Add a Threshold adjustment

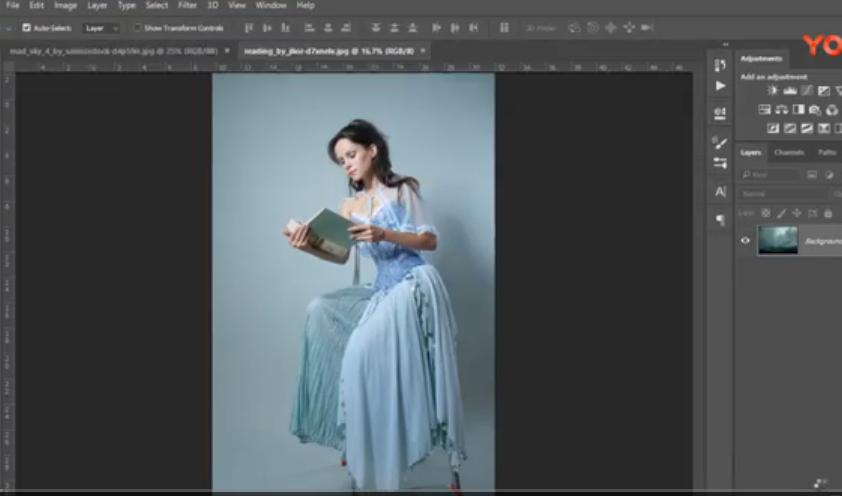(x=807, y=128)
